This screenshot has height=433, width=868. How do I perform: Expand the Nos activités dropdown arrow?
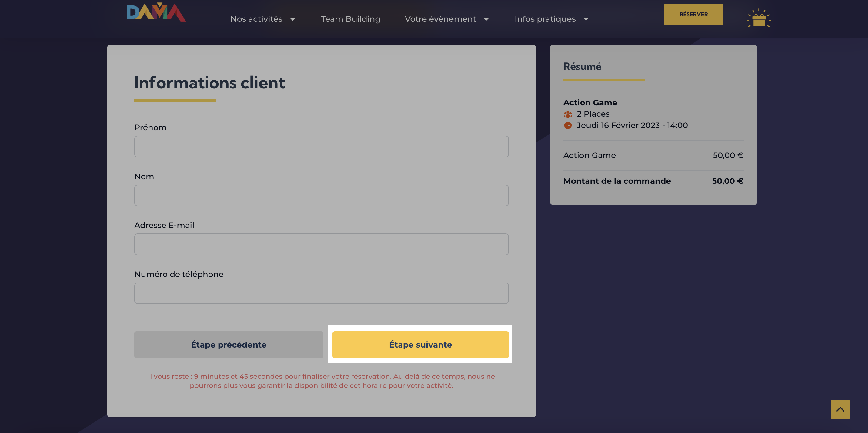coord(292,19)
